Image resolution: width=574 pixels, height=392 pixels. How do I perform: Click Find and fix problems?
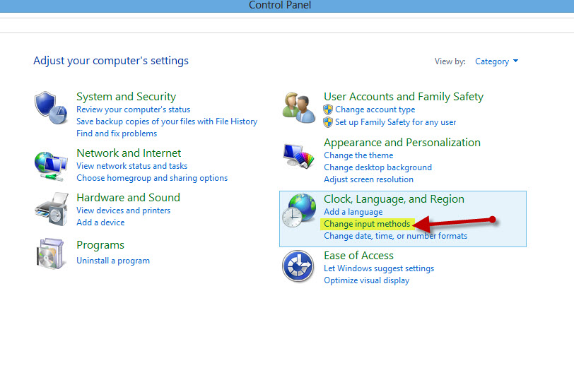pyautogui.click(x=117, y=133)
